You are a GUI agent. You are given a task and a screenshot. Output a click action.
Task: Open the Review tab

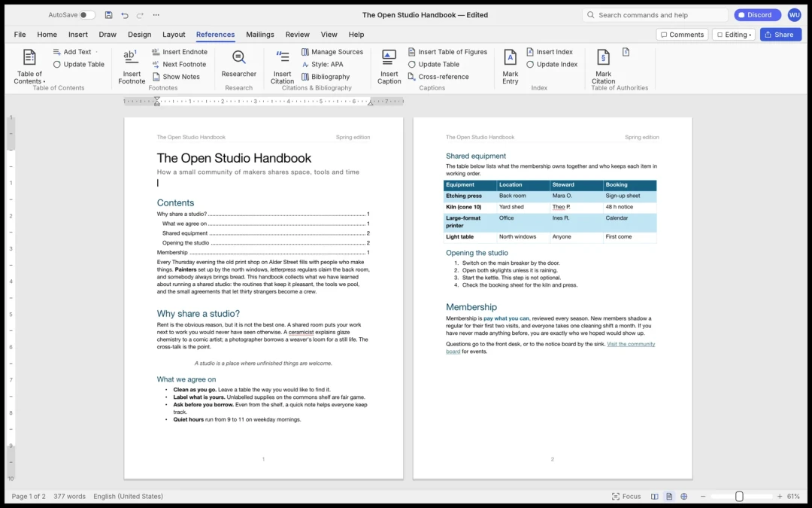(x=297, y=35)
